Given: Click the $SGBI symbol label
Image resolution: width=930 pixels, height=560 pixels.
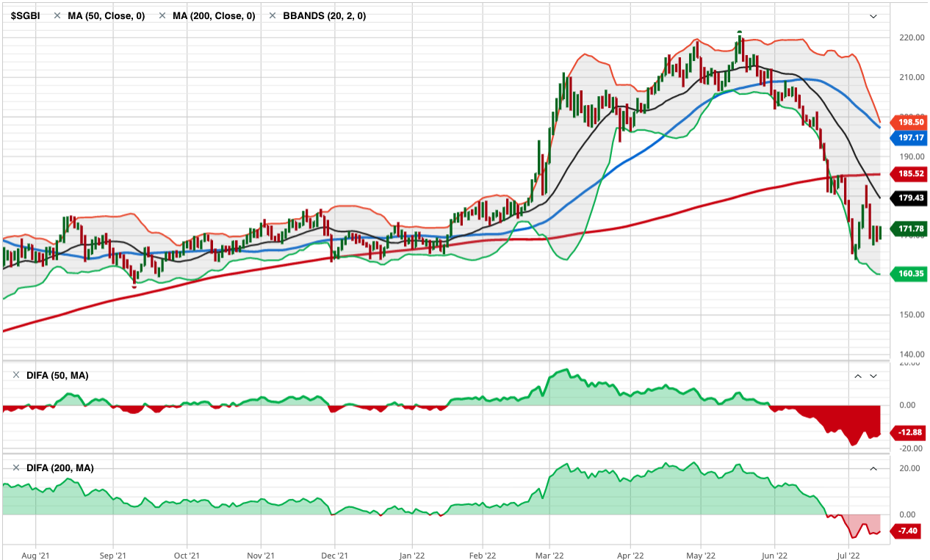Looking at the screenshot, I should click(x=25, y=15).
